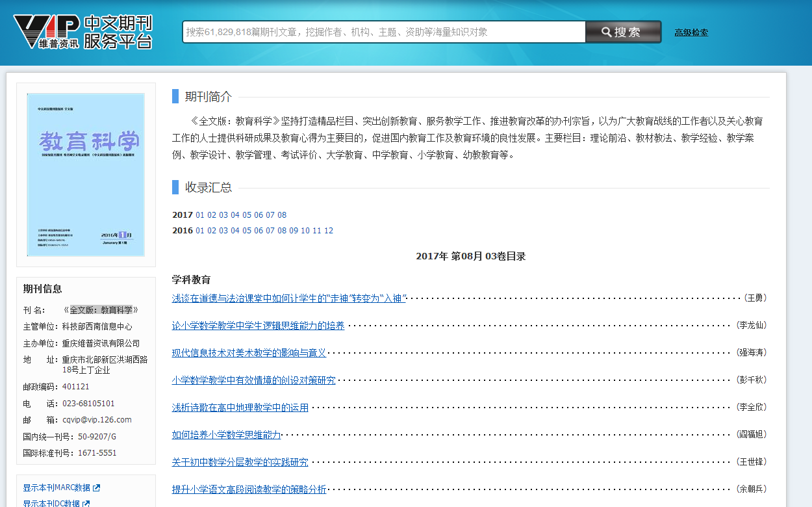This screenshot has width=812, height=507.
Task: Open 高级检索 advanced search link
Action: 691,32
